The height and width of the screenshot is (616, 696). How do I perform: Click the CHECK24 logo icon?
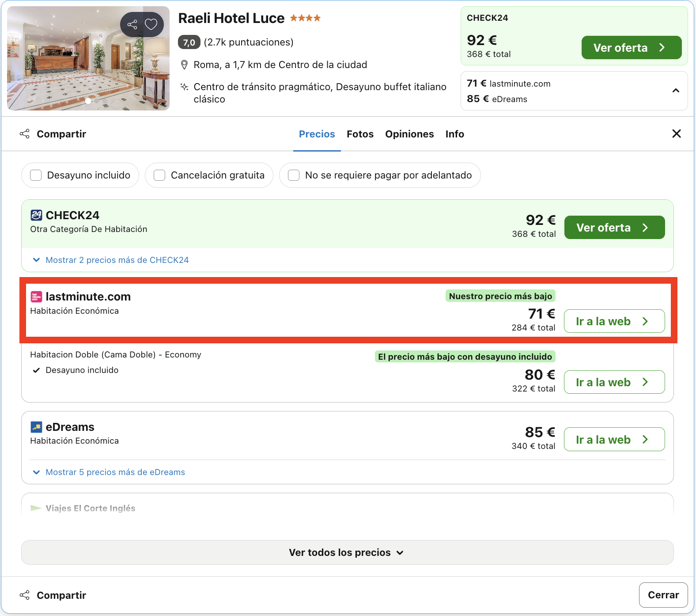point(36,215)
